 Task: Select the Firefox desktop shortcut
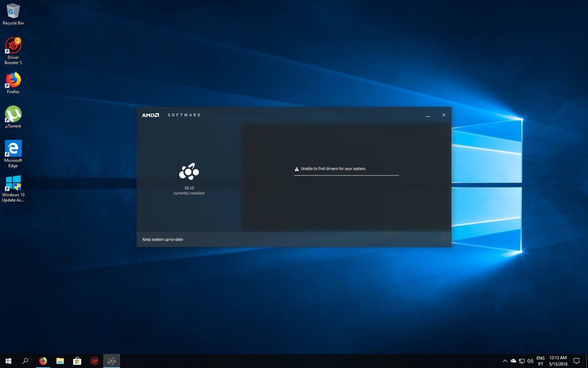13,83
